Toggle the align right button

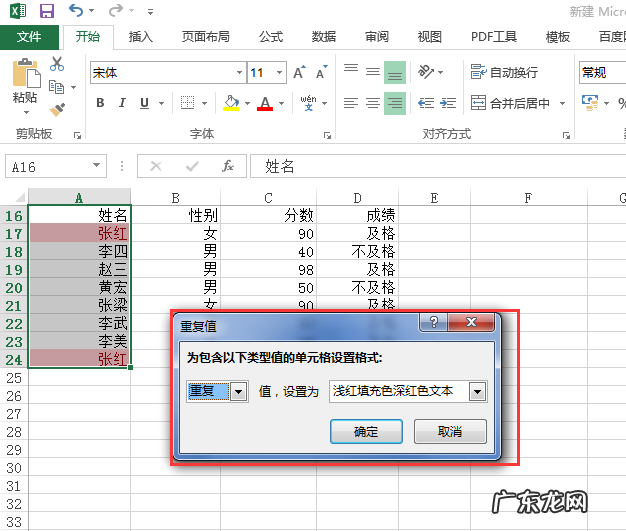pos(395,103)
